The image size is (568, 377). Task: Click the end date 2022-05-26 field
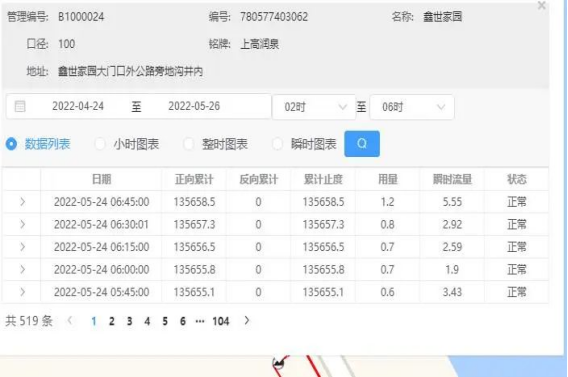click(194, 106)
